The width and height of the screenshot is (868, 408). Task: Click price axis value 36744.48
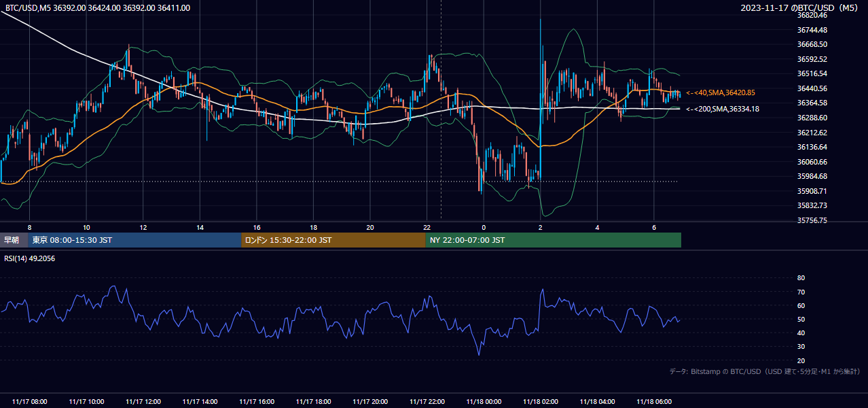(x=812, y=30)
